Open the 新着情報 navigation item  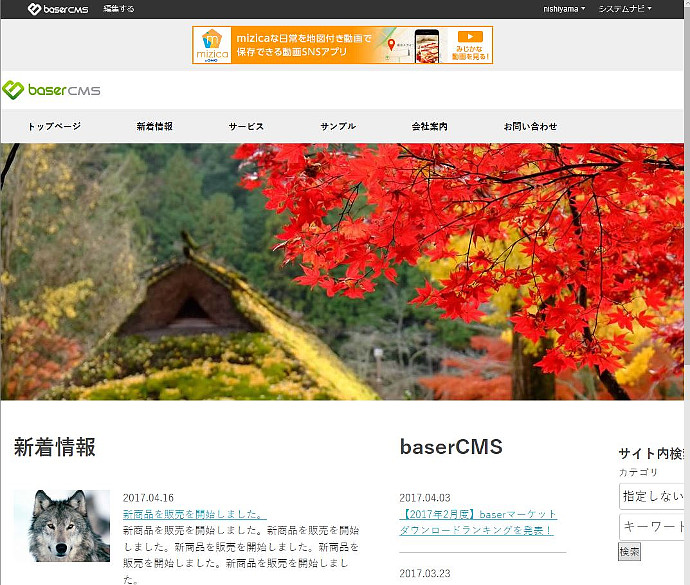click(x=155, y=127)
